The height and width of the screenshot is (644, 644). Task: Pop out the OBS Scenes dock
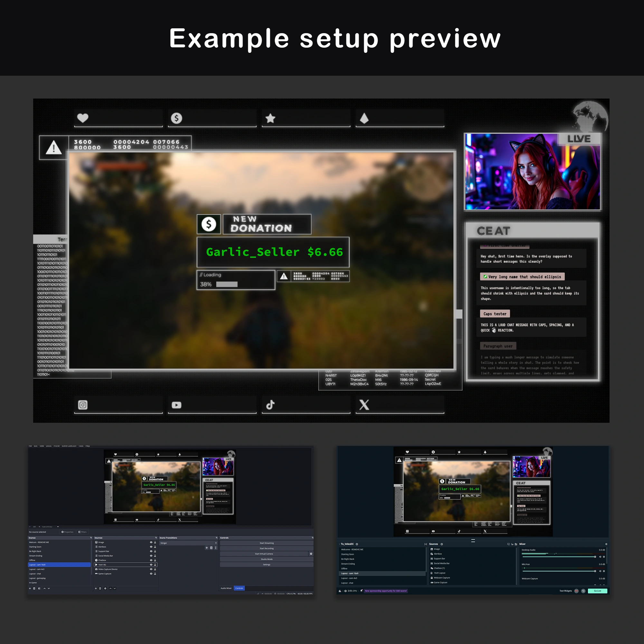pyautogui.click(x=91, y=538)
